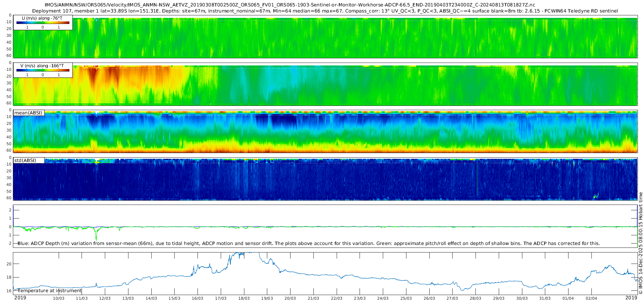This screenshot has width=644, height=304.
Task: Click the 'Temperature at instrument' label
Action: (x=50, y=291)
